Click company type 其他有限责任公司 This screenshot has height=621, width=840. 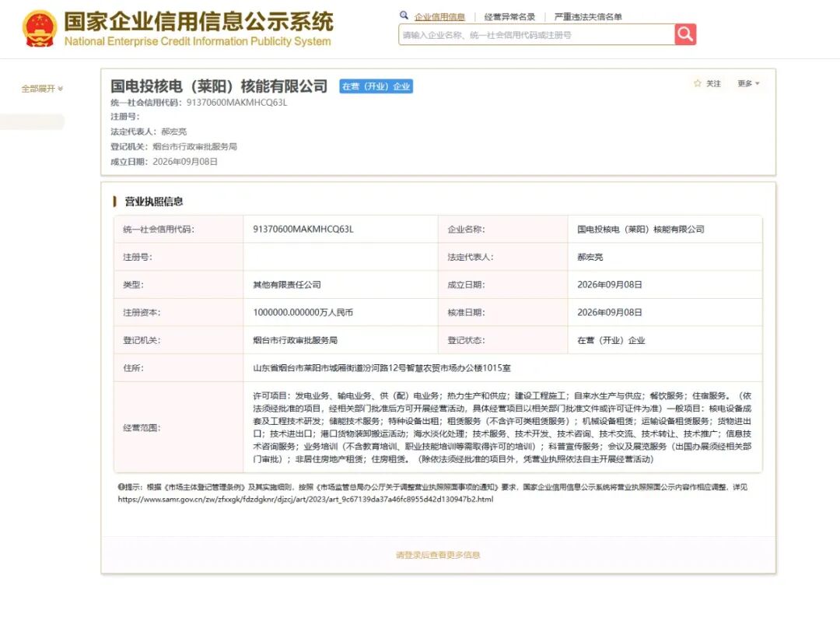coord(286,285)
